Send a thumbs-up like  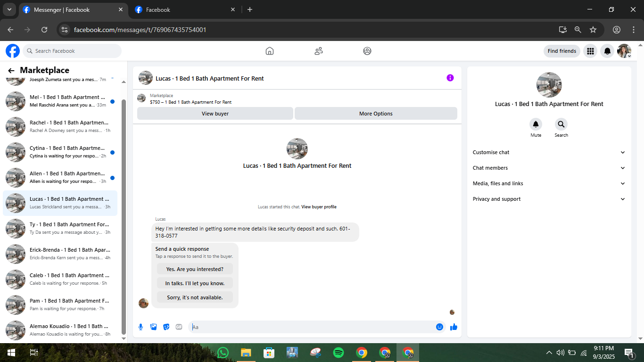click(454, 327)
